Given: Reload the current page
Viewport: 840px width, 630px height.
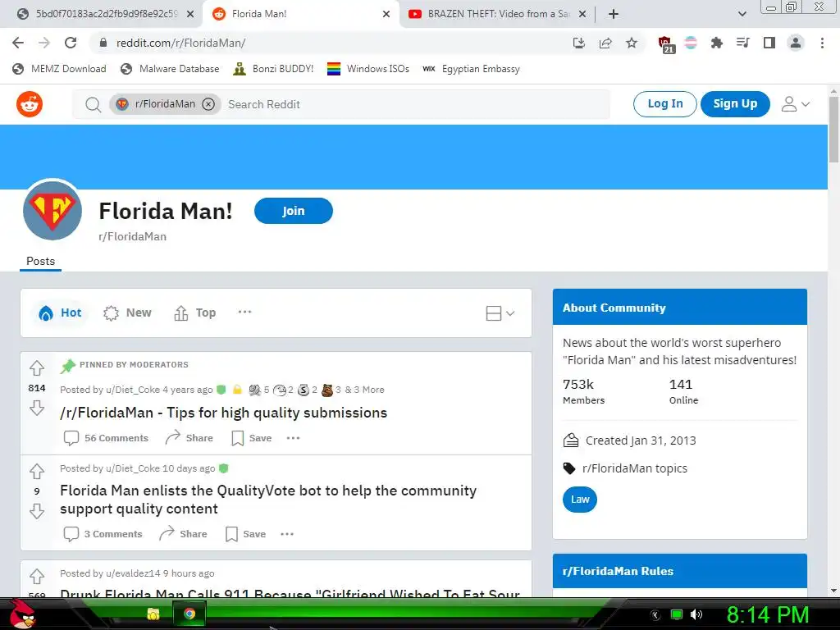Looking at the screenshot, I should click(71, 43).
